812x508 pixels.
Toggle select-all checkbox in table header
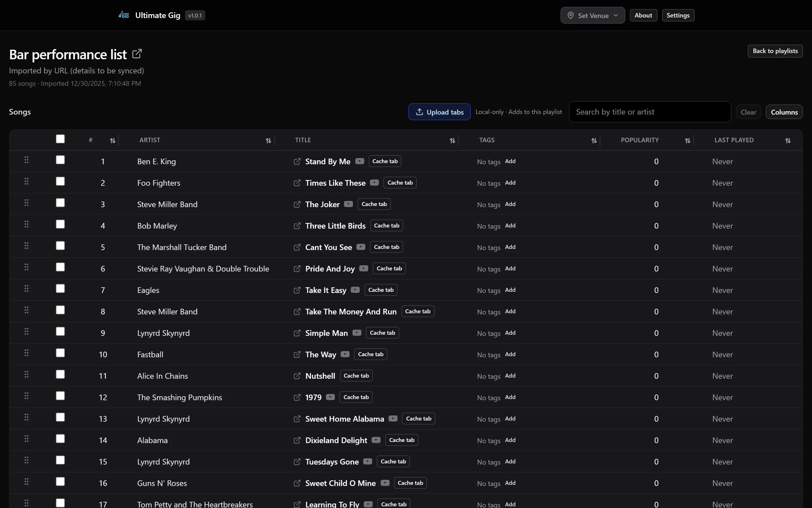[60, 139]
